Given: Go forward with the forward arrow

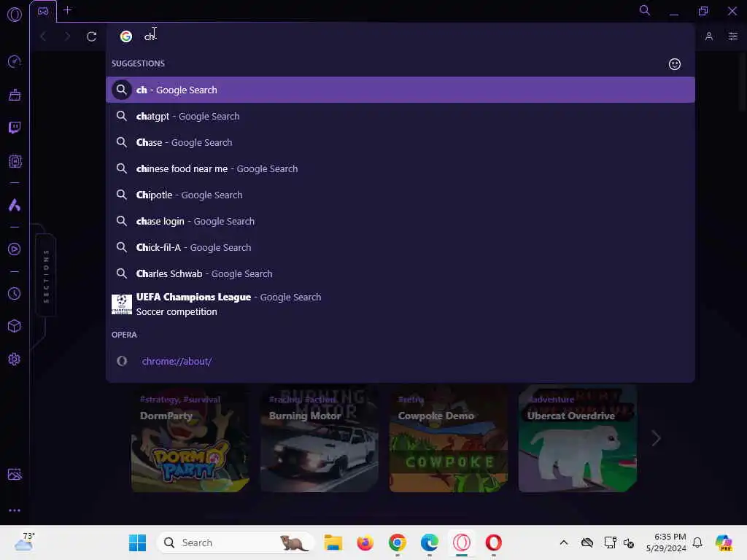Looking at the screenshot, I should coord(67,36).
